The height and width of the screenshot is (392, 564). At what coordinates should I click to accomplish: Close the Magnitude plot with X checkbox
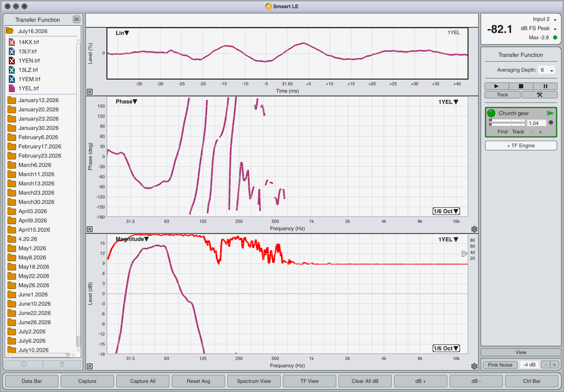(90, 366)
